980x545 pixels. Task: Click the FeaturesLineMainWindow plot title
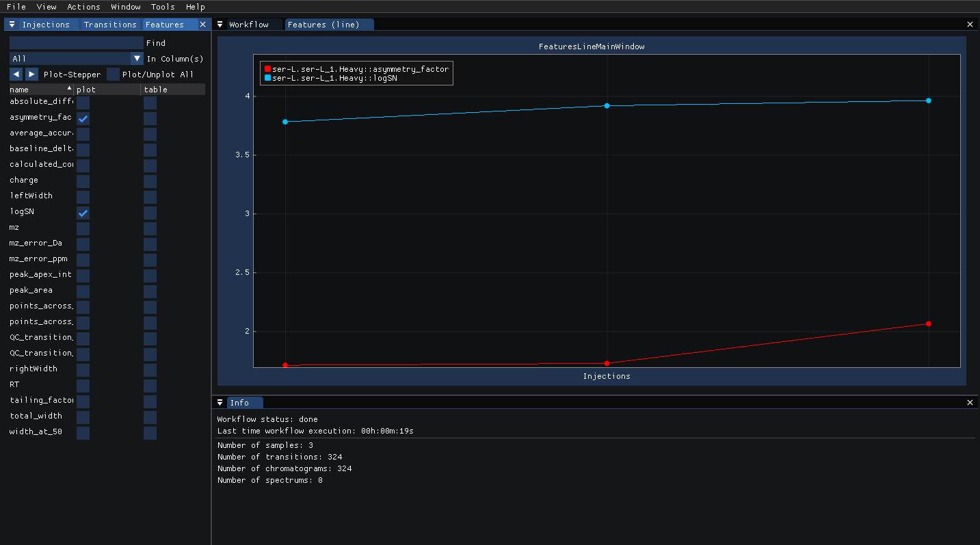tap(592, 46)
